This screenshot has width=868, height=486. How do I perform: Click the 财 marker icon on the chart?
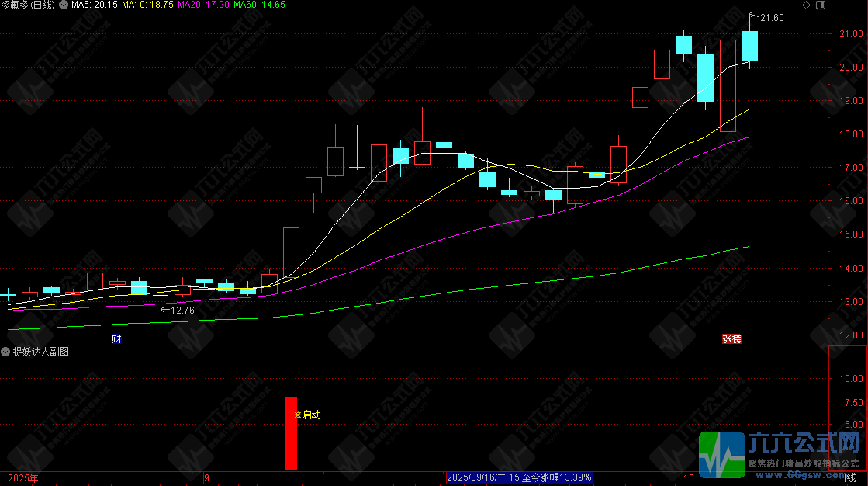point(116,339)
